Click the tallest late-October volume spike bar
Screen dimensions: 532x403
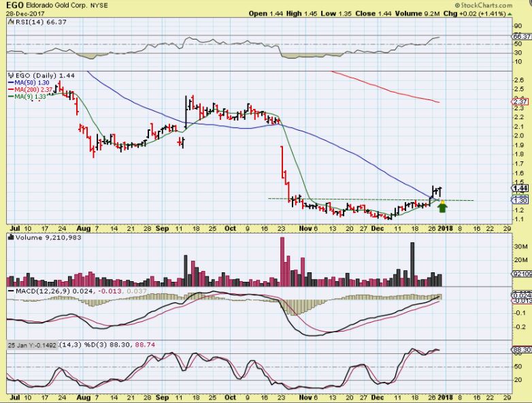[282, 262]
